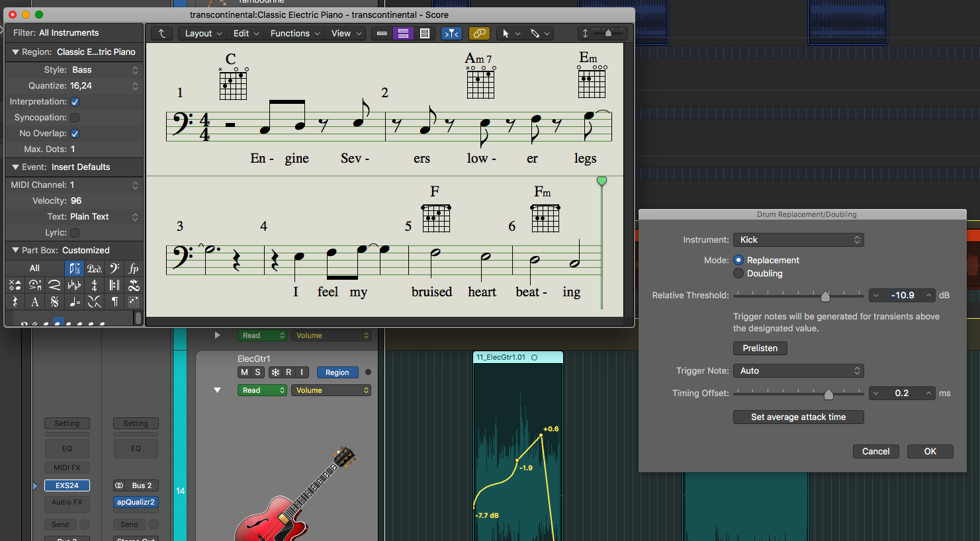The height and width of the screenshot is (541, 980).
Task: Click the MIDI In catch playhead button
Action: point(451,33)
